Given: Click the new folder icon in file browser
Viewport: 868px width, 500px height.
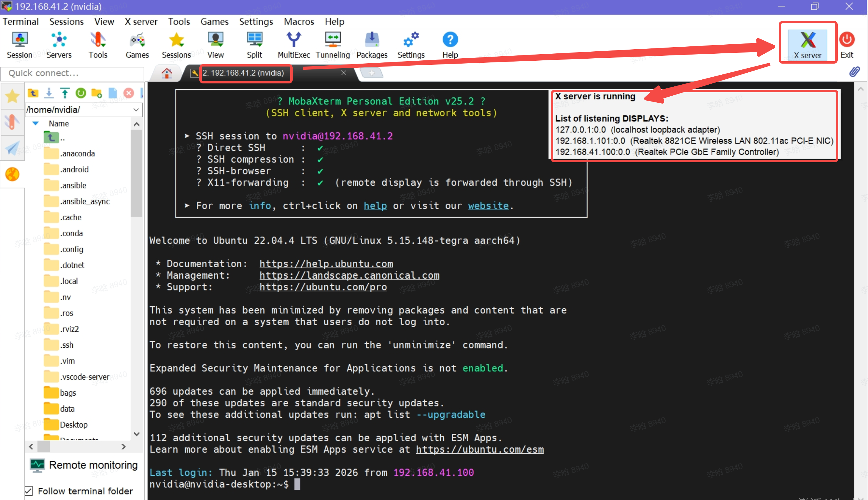Looking at the screenshot, I should tap(97, 93).
